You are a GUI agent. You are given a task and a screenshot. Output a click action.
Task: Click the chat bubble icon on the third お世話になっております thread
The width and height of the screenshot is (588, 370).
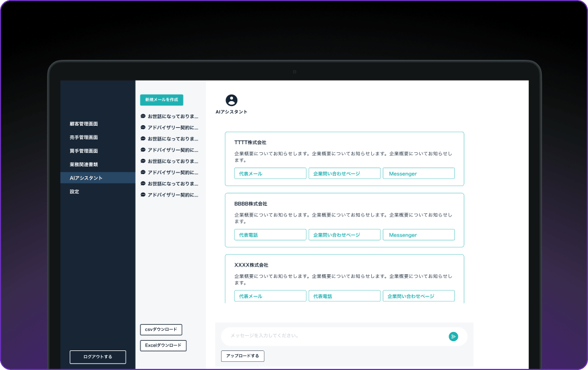143,161
